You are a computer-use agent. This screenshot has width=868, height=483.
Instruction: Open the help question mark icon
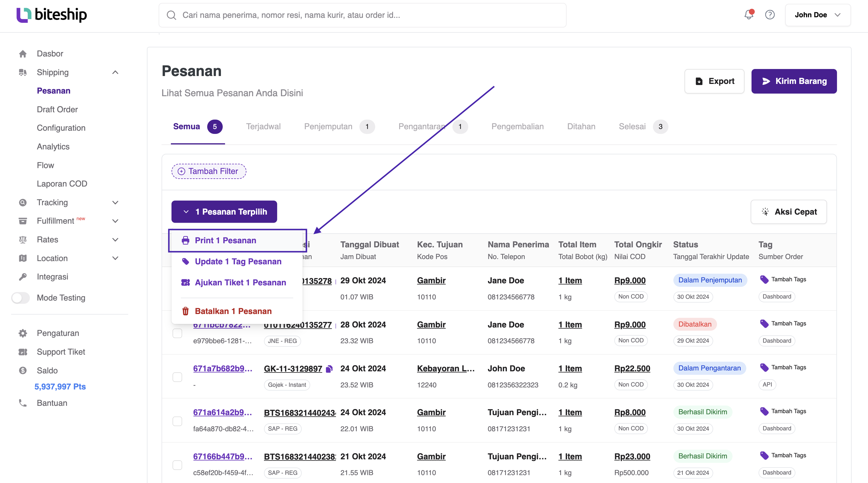pyautogui.click(x=770, y=15)
